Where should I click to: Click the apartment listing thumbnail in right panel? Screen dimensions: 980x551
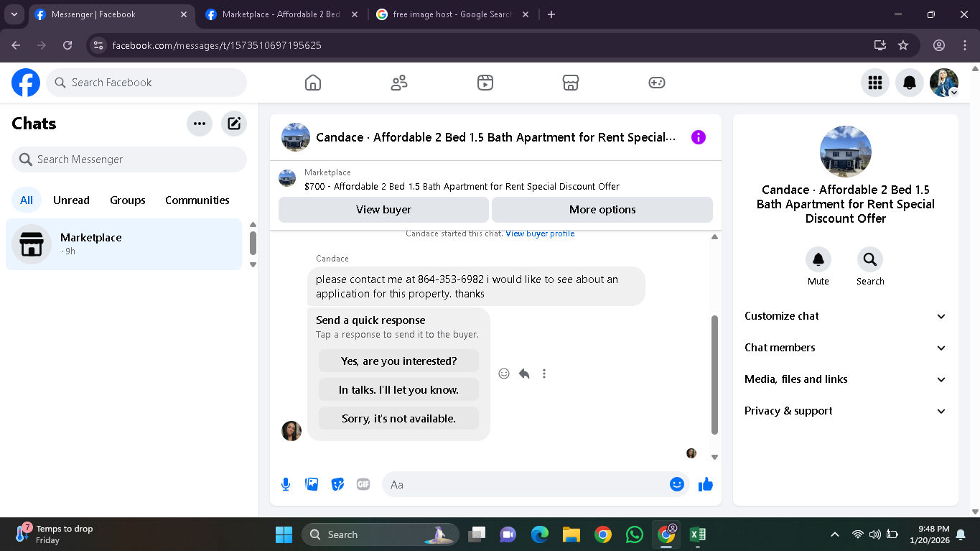coord(846,152)
